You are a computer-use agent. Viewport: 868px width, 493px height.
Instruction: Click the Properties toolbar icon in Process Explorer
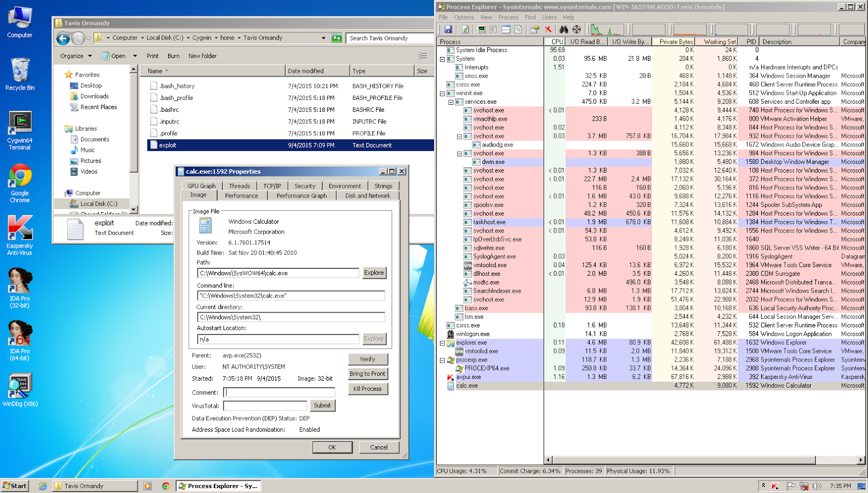pyautogui.click(x=535, y=29)
